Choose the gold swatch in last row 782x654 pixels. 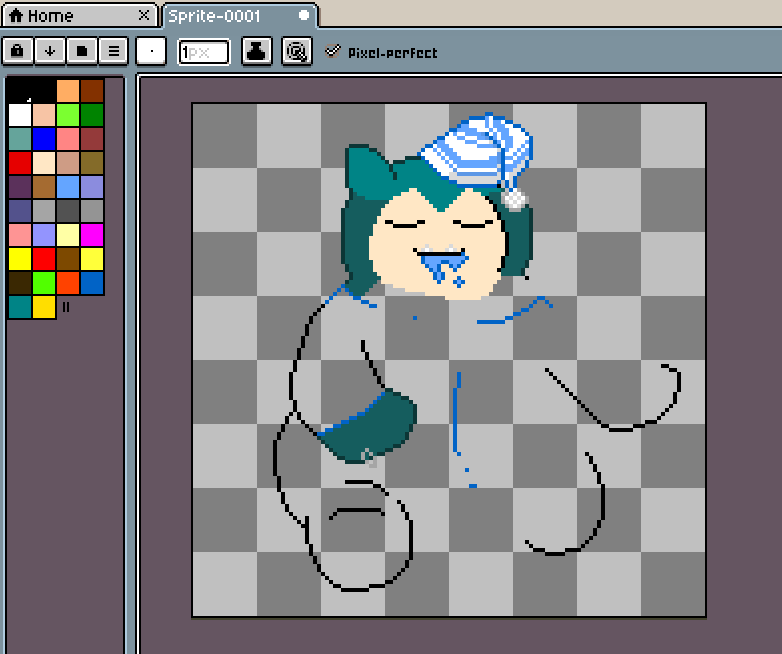point(44,306)
